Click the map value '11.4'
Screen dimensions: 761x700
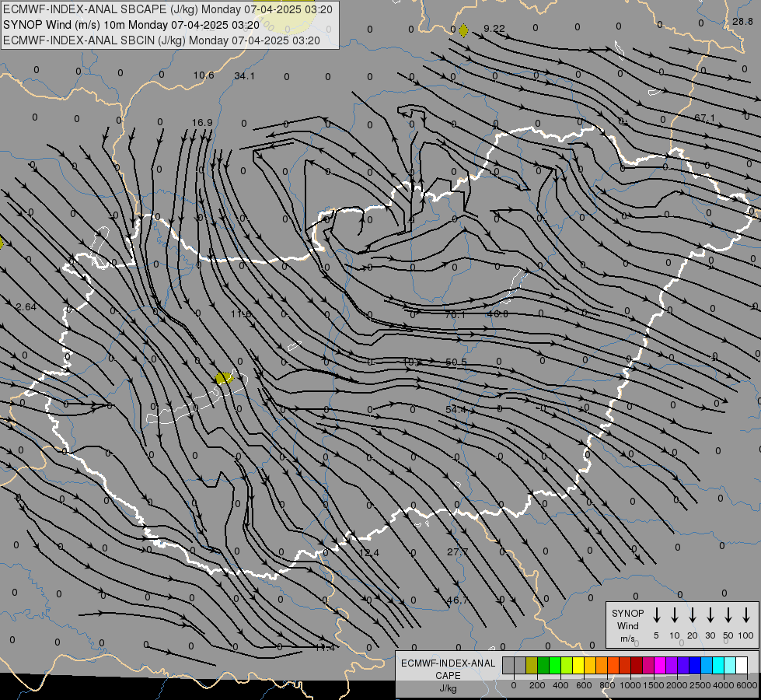[325, 648]
